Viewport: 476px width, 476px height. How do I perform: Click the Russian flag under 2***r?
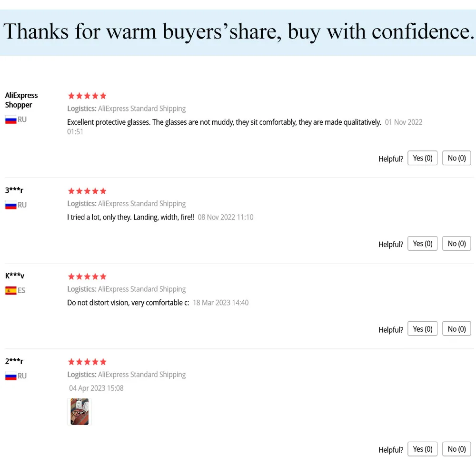(10, 377)
